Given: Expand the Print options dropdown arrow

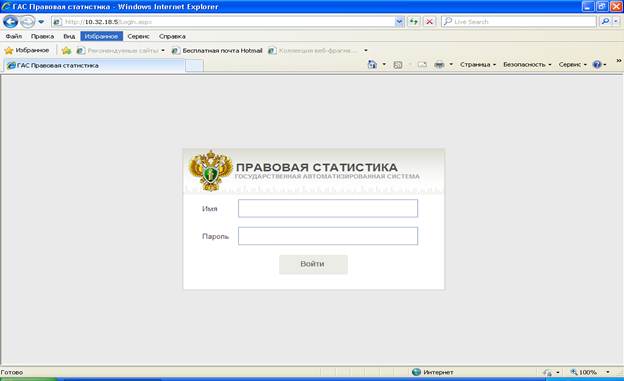Looking at the screenshot, I should [x=451, y=64].
